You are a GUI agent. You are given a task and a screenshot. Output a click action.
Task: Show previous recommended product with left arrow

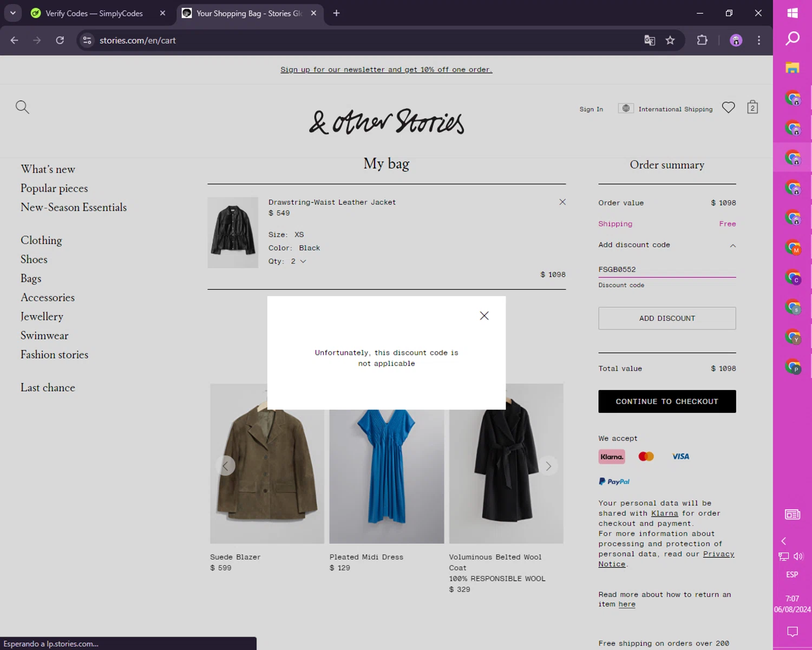point(225,466)
